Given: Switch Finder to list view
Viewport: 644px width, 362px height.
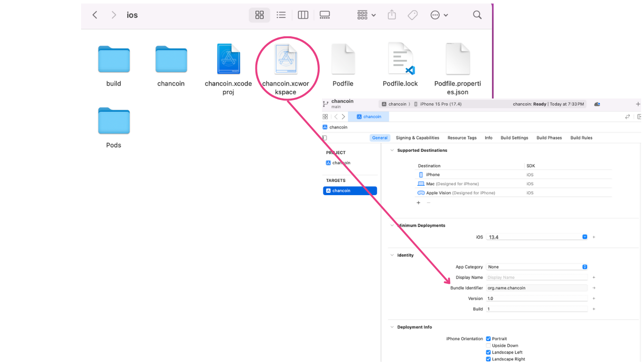Looking at the screenshot, I should click(x=281, y=15).
